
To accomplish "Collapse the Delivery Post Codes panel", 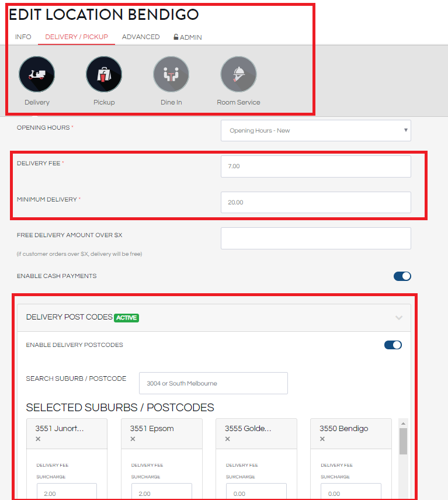I will (x=399, y=318).
